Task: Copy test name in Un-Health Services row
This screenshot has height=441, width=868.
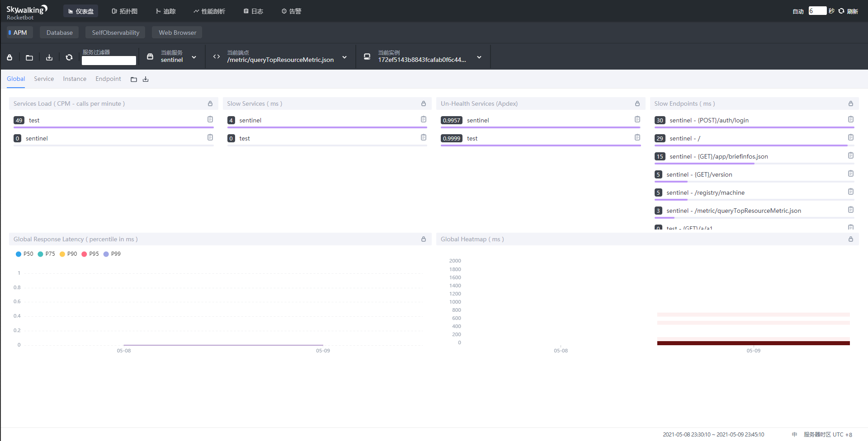Action: (x=637, y=137)
